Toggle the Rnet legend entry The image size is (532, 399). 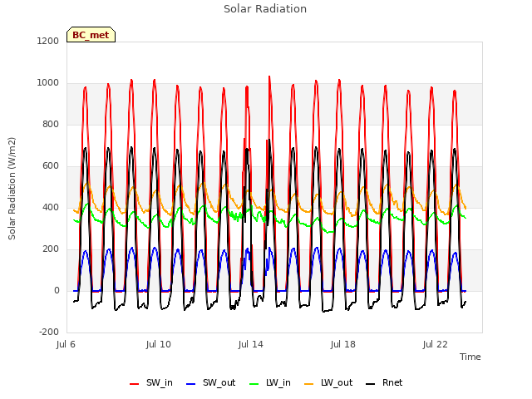pos(384,382)
